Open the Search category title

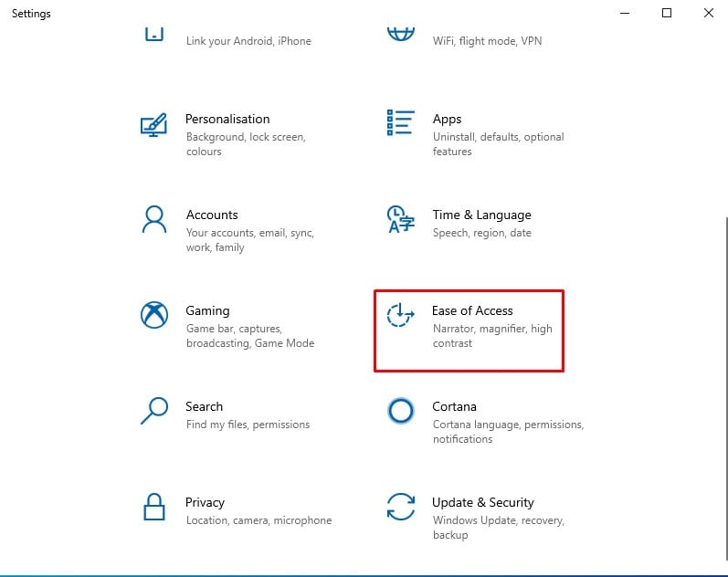pyautogui.click(x=205, y=406)
